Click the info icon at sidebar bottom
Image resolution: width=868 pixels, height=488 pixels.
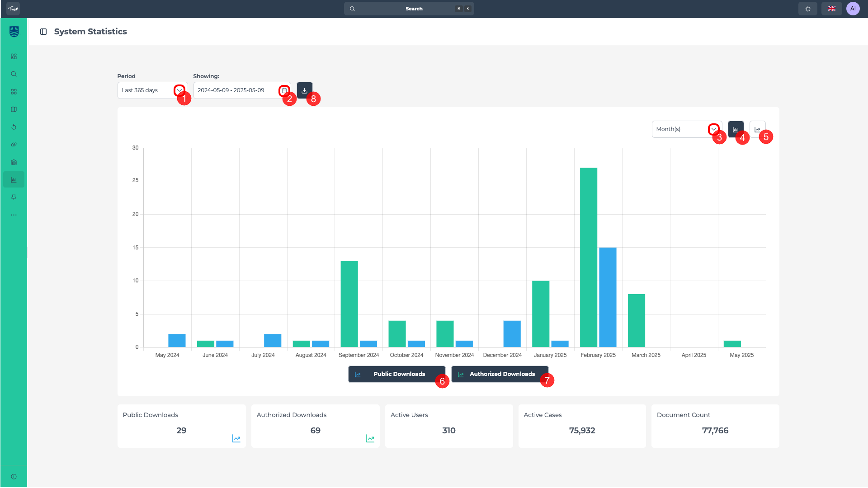coord(14,477)
